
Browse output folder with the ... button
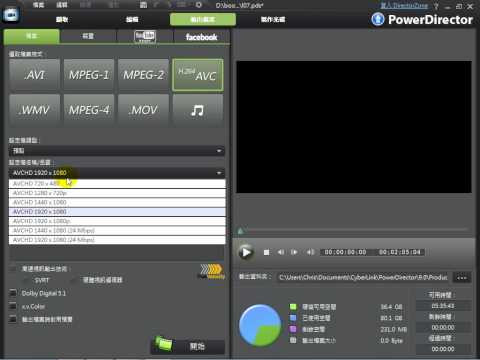click(462, 277)
